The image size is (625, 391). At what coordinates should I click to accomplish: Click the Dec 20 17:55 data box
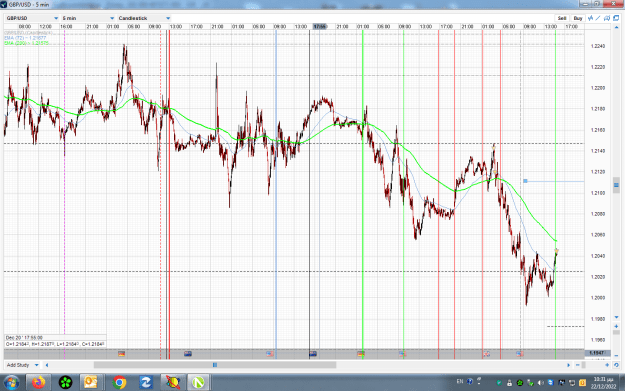click(55, 341)
